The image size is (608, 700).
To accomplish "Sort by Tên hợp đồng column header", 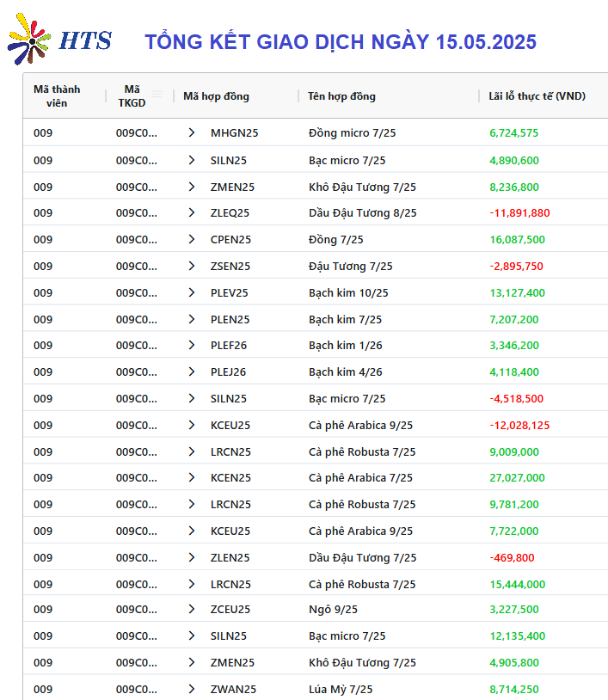I will 341,96.
